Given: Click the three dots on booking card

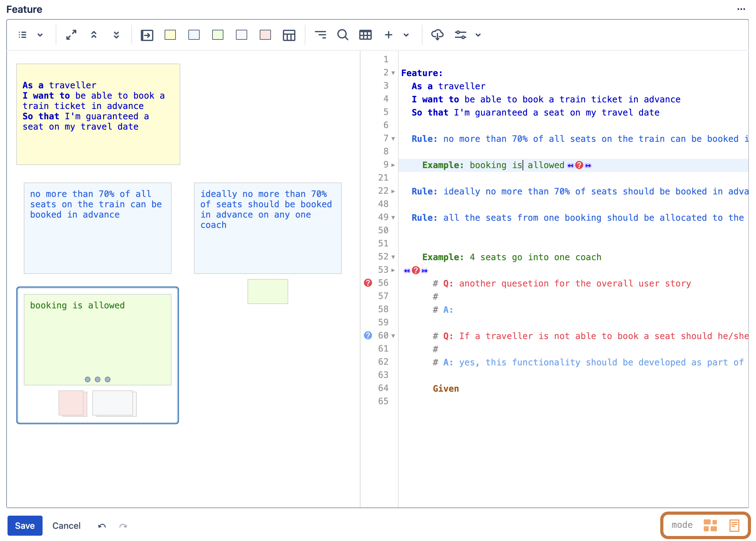Looking at the screenshot, I should coord(98,379).
